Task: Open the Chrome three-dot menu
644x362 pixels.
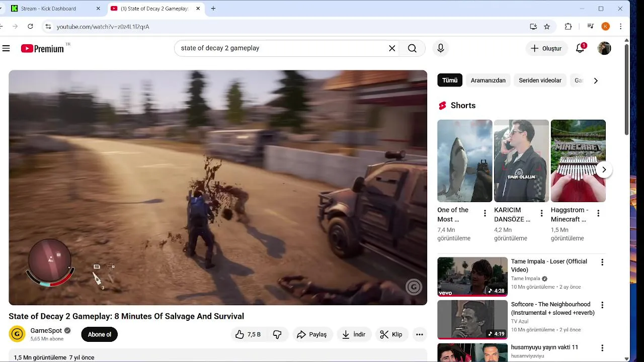Action: pyautogui.click(x=621, y=27)
